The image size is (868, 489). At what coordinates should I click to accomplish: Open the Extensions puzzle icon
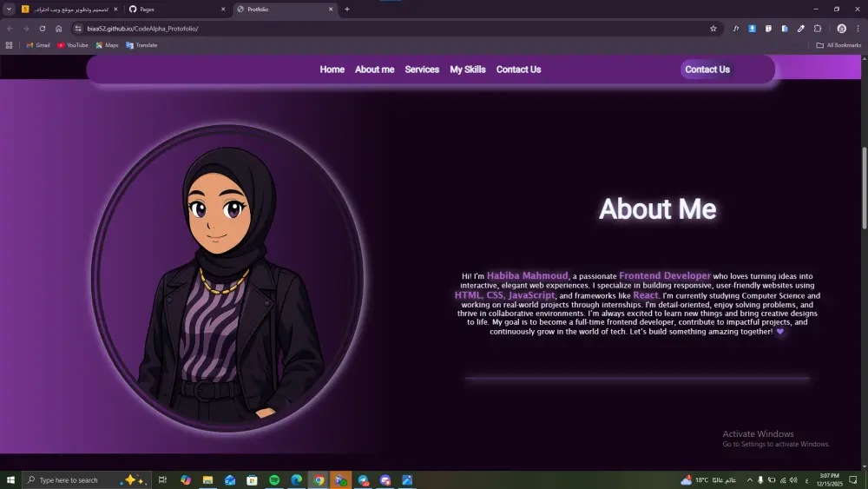tap(818, 29)
